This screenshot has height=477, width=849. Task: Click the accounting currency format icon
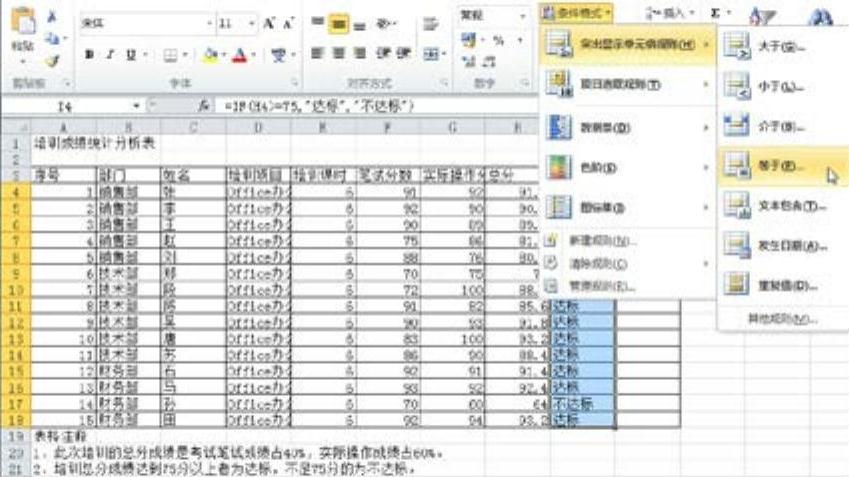[x=468, y=40]
